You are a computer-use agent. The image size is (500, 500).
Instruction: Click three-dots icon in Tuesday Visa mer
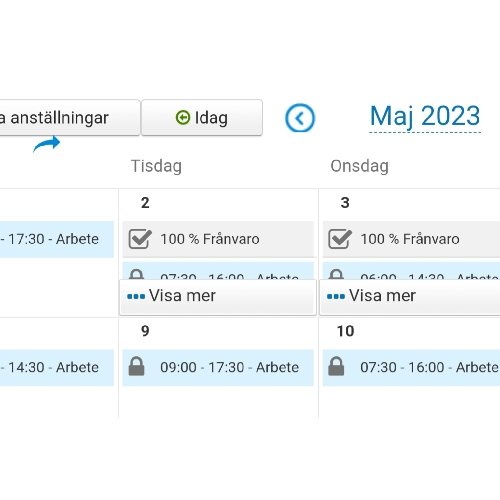point(136,296)
